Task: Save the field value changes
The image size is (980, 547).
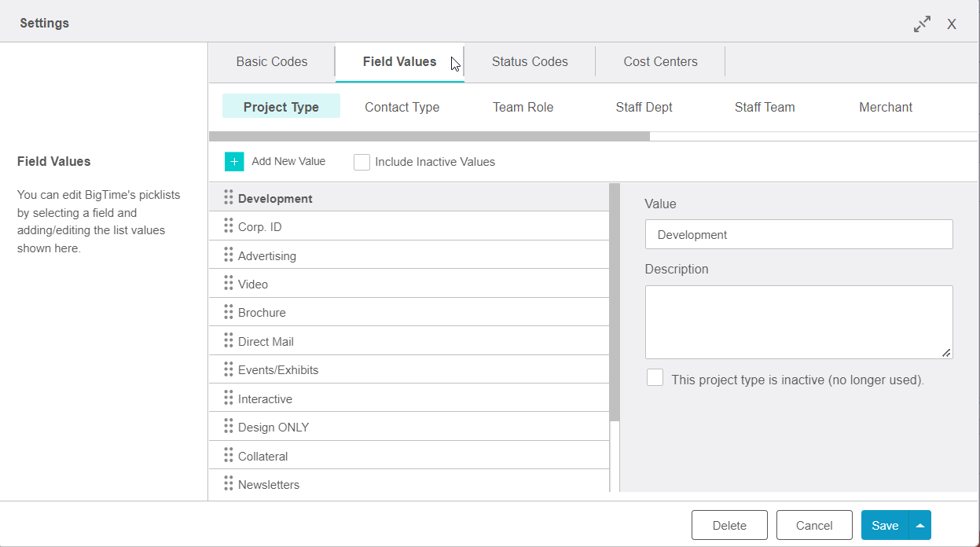Action: click(885, 525)
